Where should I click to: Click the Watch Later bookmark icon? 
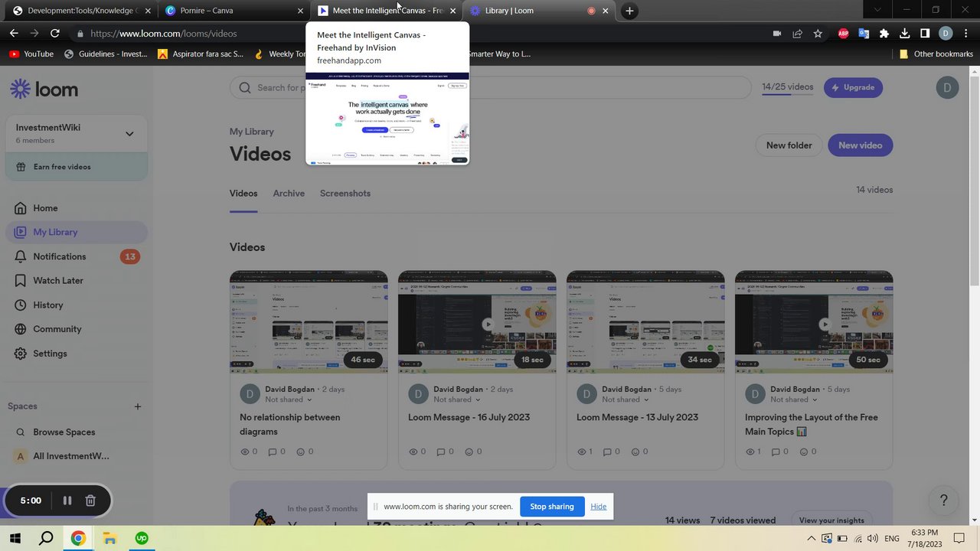pos(20,281)
